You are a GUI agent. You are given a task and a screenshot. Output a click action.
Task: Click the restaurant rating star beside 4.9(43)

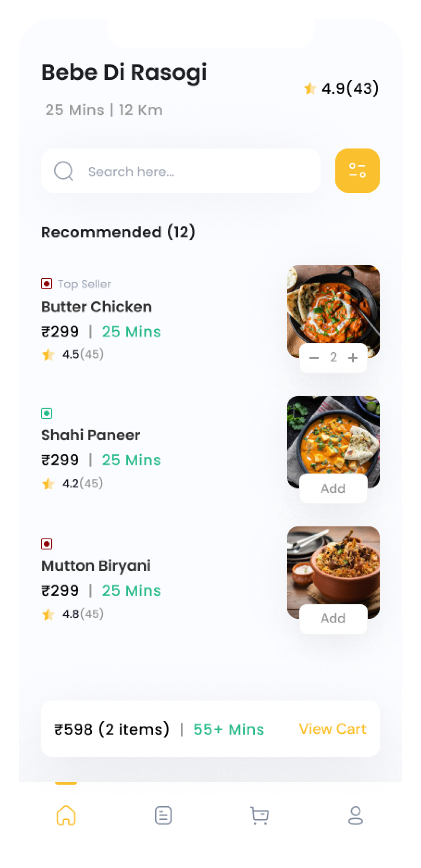point(310,88)
